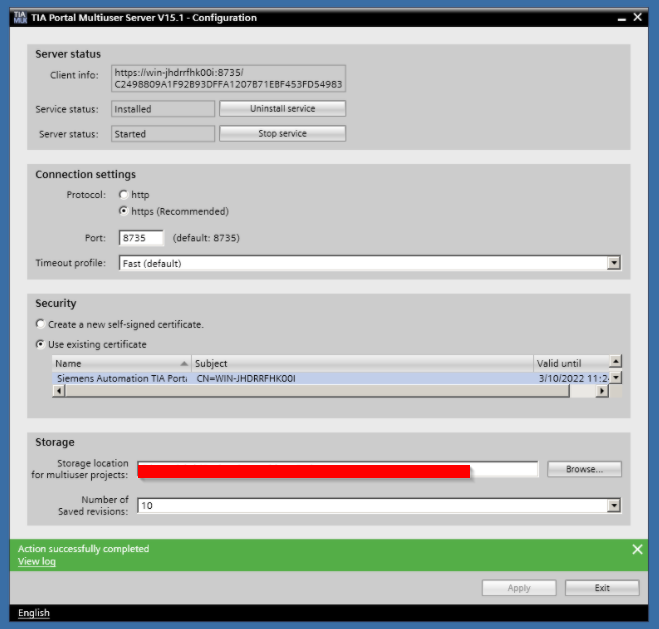Screen dimensions: 659x629
Task: Sort certificates by Subject column header
Action: (x=362, y=363)
